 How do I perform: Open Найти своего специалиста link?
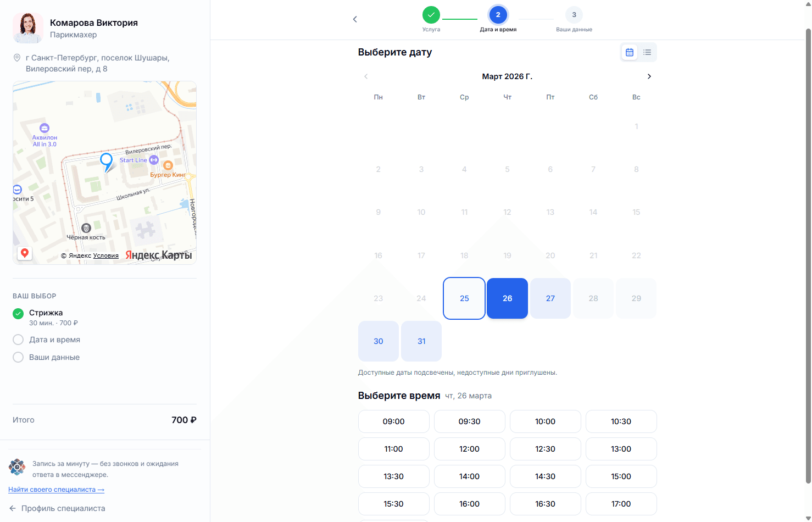56,490
